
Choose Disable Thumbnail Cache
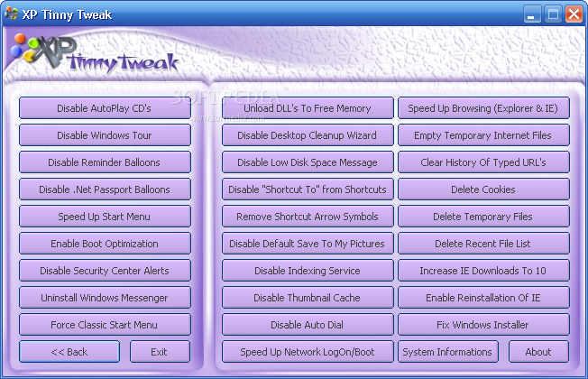tap(308, 297)
